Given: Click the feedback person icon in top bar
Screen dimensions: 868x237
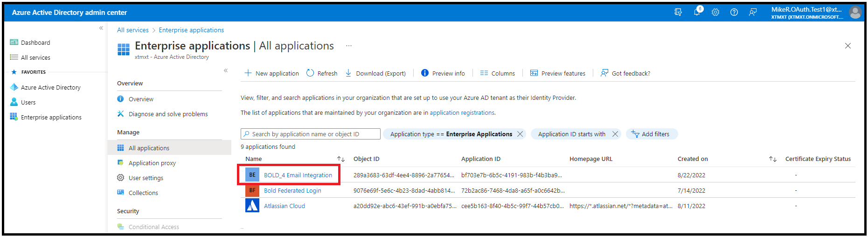Looking at the screenshot, I should (753, 13).
